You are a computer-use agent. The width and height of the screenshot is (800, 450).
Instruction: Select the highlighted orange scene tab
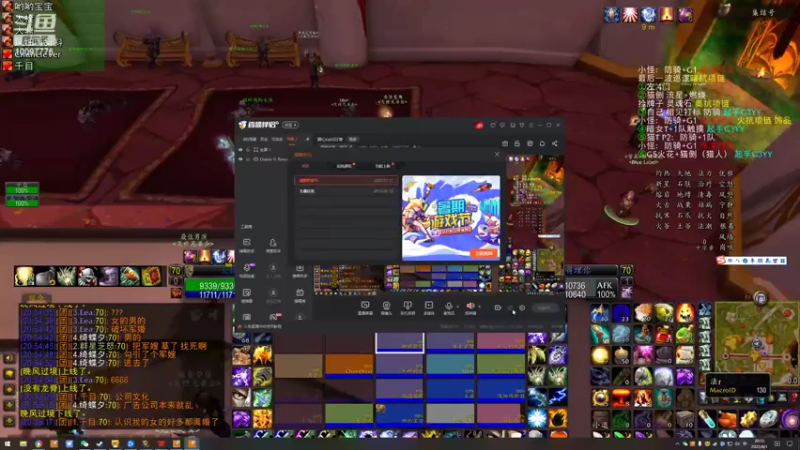click(291, 139)
